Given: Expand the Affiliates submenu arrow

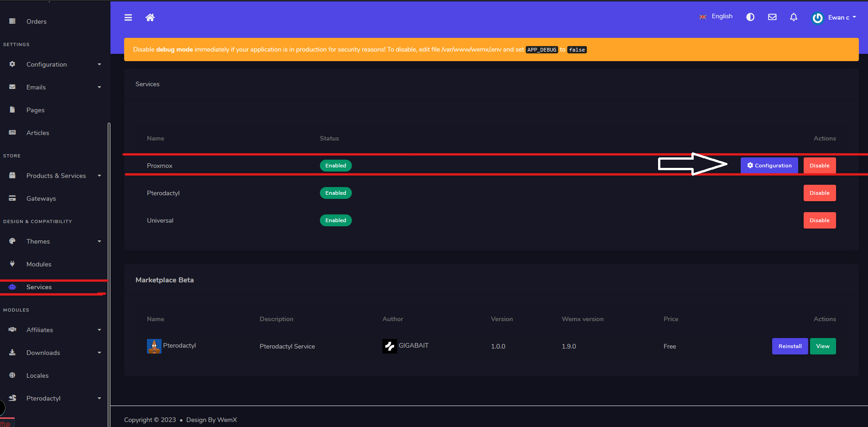Looking at the screenshot, I should (x=99, y=330).
